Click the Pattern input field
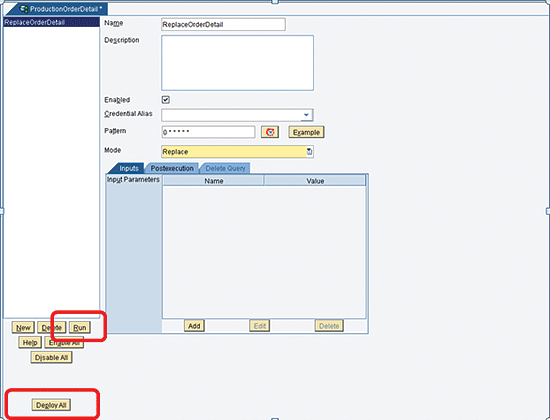 208,132
